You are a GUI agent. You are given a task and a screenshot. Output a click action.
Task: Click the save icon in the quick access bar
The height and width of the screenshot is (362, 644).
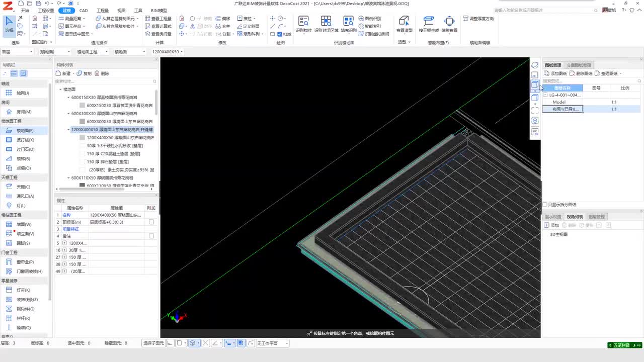tap(39, 4)
